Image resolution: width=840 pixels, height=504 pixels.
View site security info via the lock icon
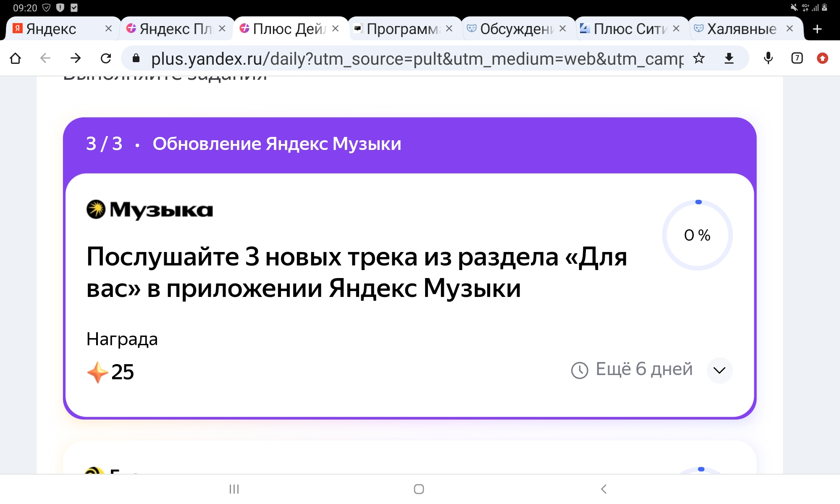pyautogui.click(x=136, y=58)
